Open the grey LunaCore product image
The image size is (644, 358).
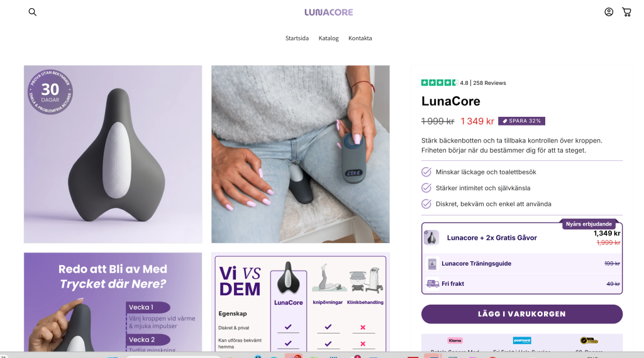click(113, 154)
